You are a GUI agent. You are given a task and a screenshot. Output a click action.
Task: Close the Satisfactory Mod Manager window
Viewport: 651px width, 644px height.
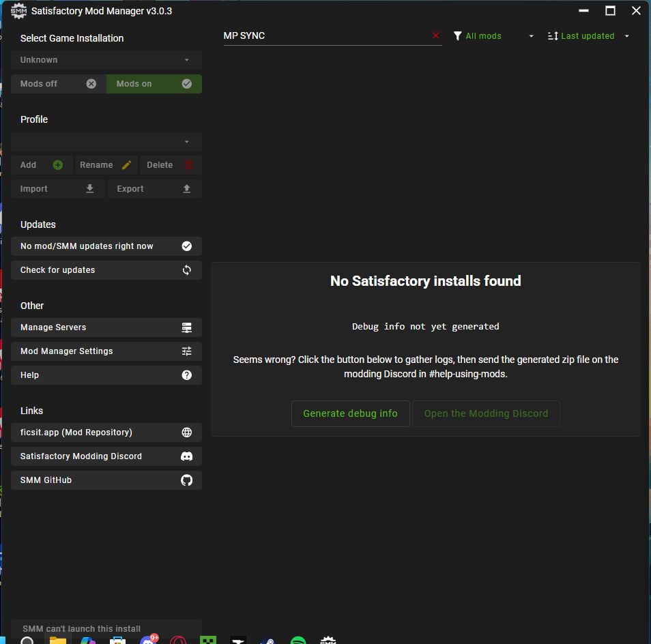636,11
